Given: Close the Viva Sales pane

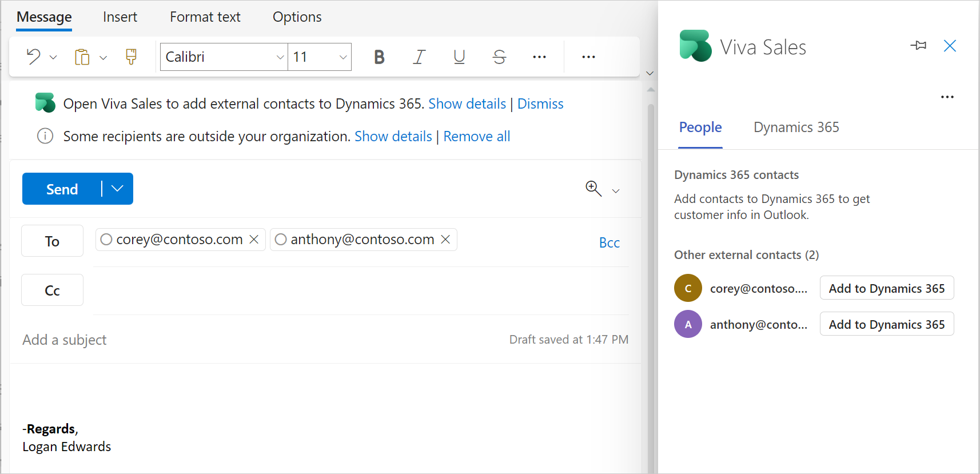Looking at the screenshot, I should [x=950, y=46].
